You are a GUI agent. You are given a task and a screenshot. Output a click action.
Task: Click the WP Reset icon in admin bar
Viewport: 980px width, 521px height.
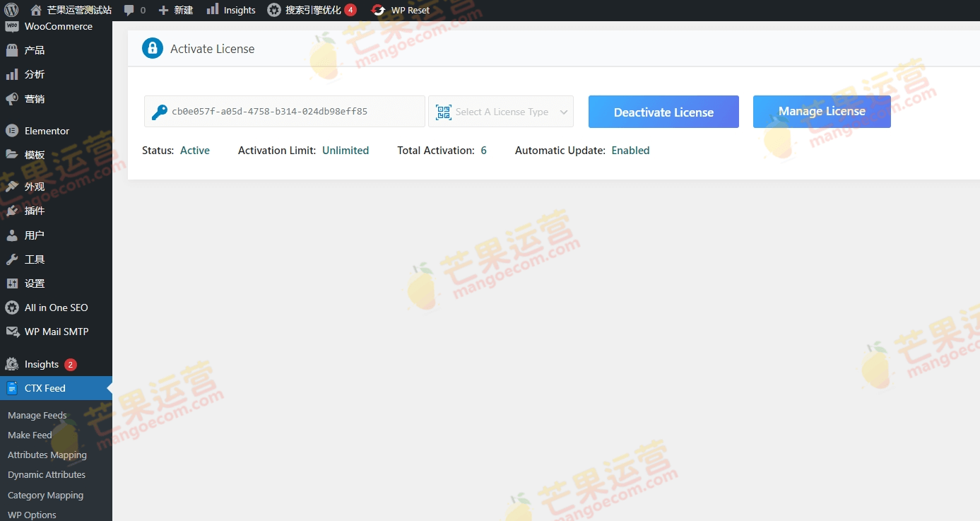pos(379,10)
